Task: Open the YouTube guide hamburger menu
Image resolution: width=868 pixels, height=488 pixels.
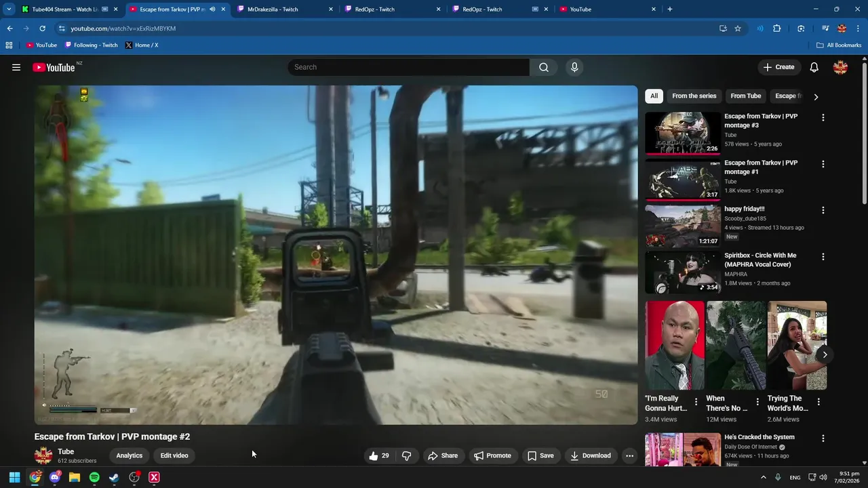Action: 16,67
